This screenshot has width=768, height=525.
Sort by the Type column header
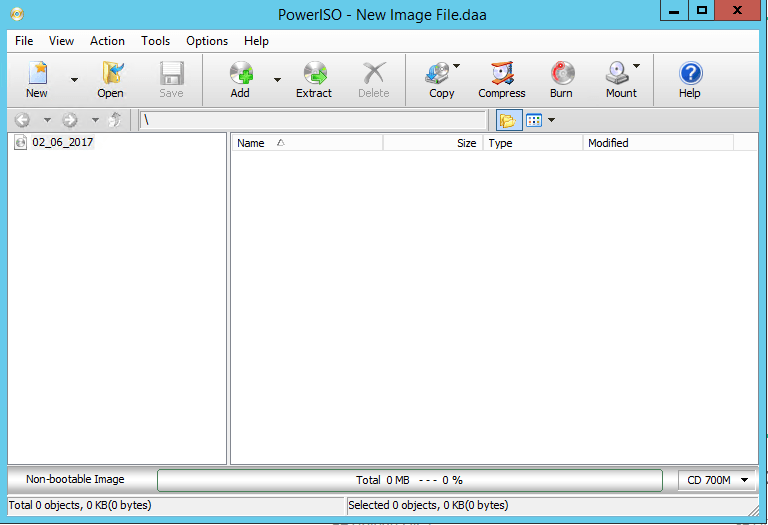[533, 143]
